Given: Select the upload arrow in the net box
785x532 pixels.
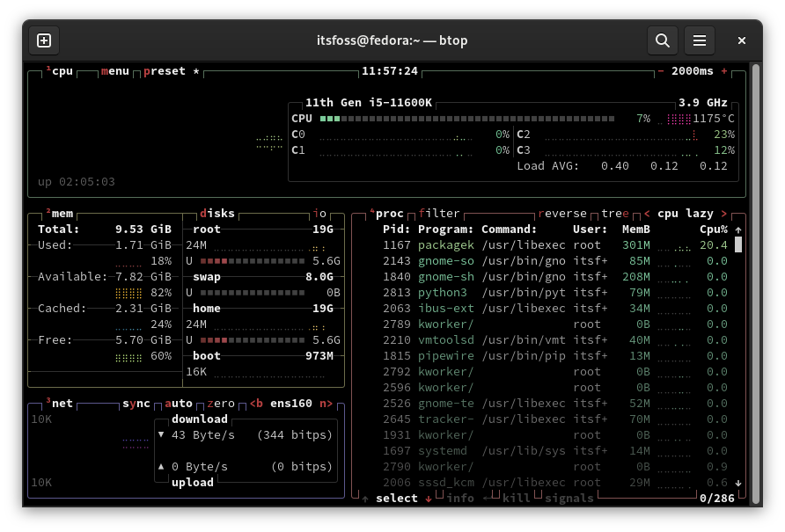Looking at the screenshot, I should (161, 466).
